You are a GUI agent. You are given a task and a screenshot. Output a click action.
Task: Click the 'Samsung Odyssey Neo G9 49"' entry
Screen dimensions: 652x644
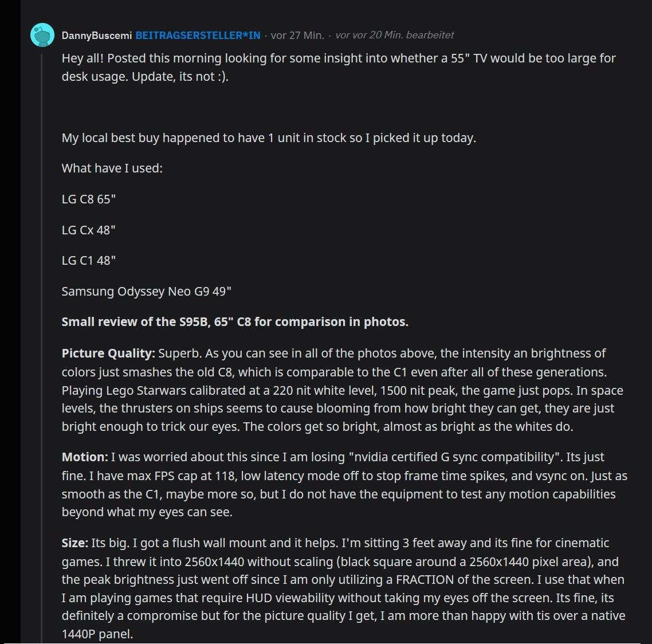(x=146, y=291)
